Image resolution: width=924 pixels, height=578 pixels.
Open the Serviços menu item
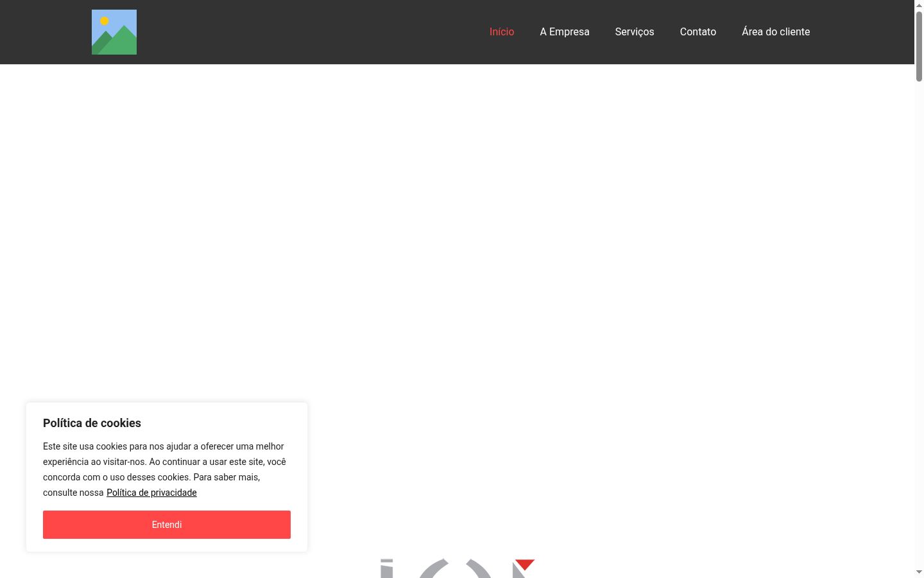635,32
